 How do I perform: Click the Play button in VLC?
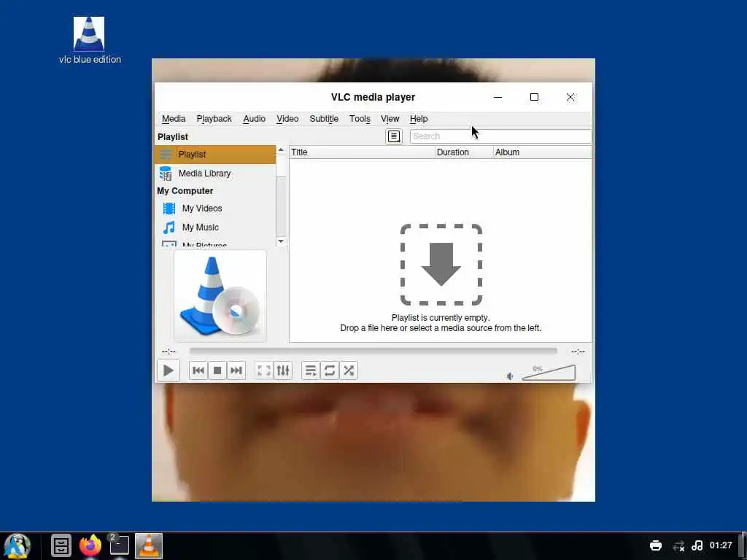click(x=169, y=370)
